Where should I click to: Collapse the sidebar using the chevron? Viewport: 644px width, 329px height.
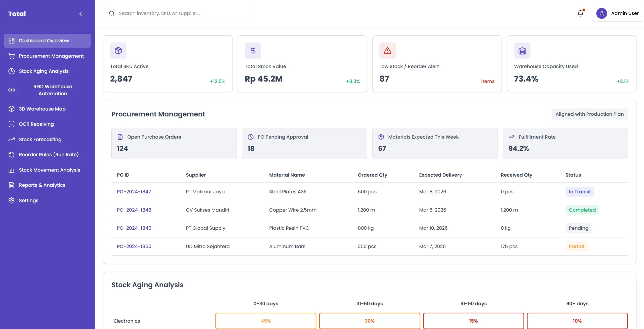(80, 14)
